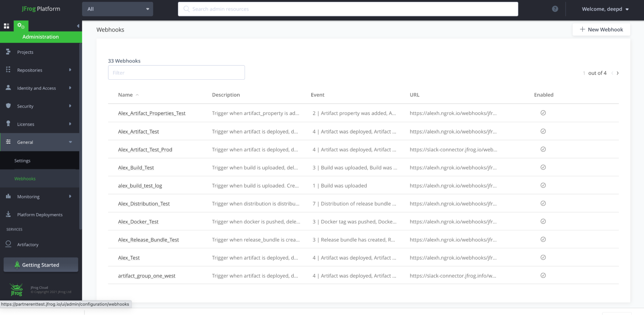Click the Enabled column header
The image size is (644, 315).
pyautogui.click(x=543, y=95)
